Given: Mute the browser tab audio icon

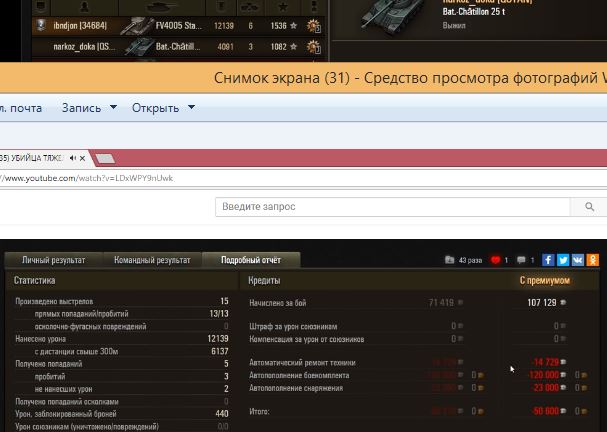Looking at the screenshot, I should coord(73,158).
